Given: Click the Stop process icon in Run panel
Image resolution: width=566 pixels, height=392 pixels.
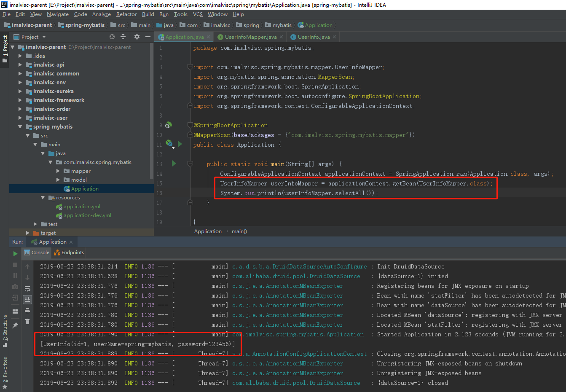Looking at the screenshot, I should pyautogui.click(x=15, y=265).
